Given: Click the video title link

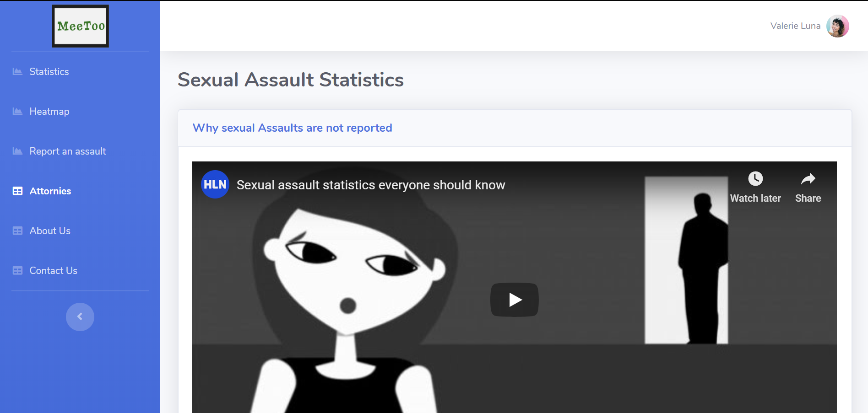Looking at the screenshot, I should click(x=371, y=185).
